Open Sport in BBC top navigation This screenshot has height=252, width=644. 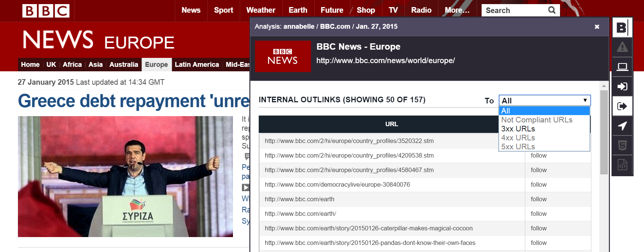223,10
